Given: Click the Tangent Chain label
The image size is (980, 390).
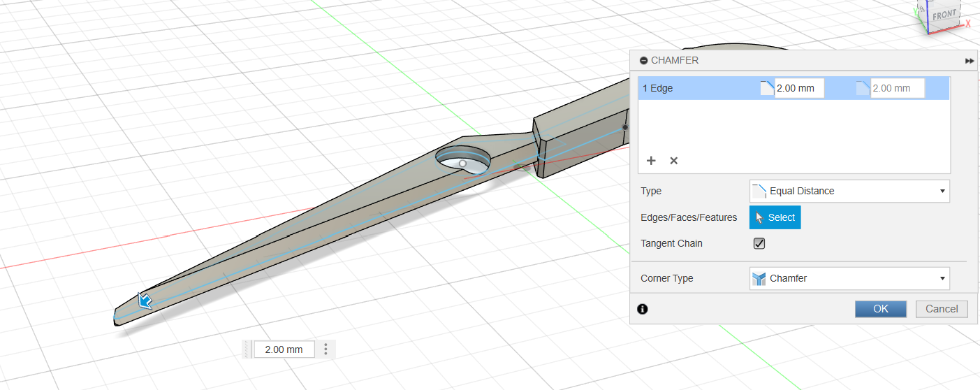Looking at the screenshot, I should point(671,244).
